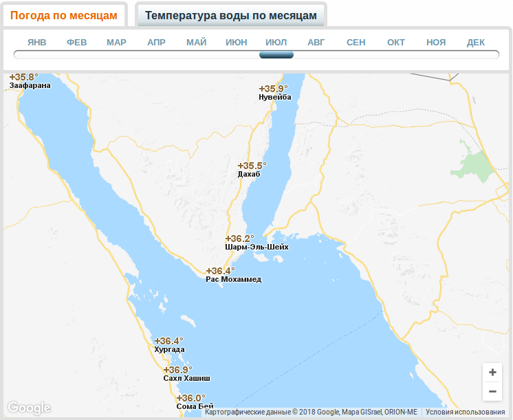Click the +35.5° temperature at Дахаб
This screenshot has width=513, height=420.
coord(252,166)
